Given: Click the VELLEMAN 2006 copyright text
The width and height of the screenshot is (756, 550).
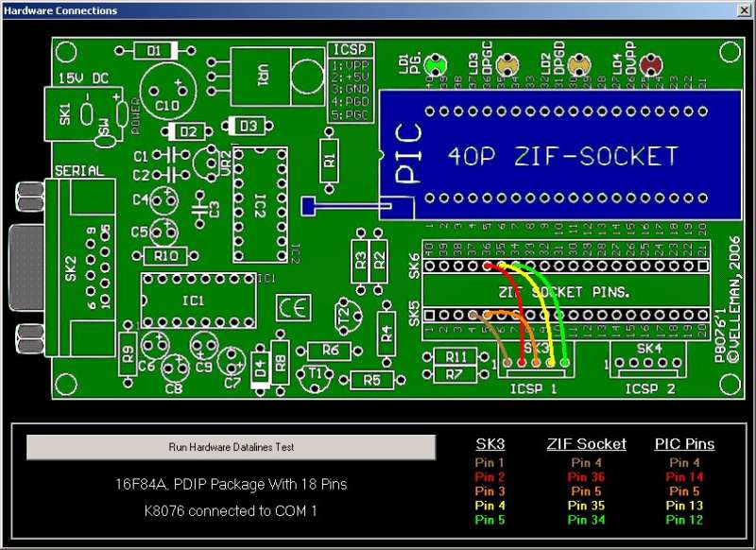Looking at the screenshot, I should pos(734,299).
